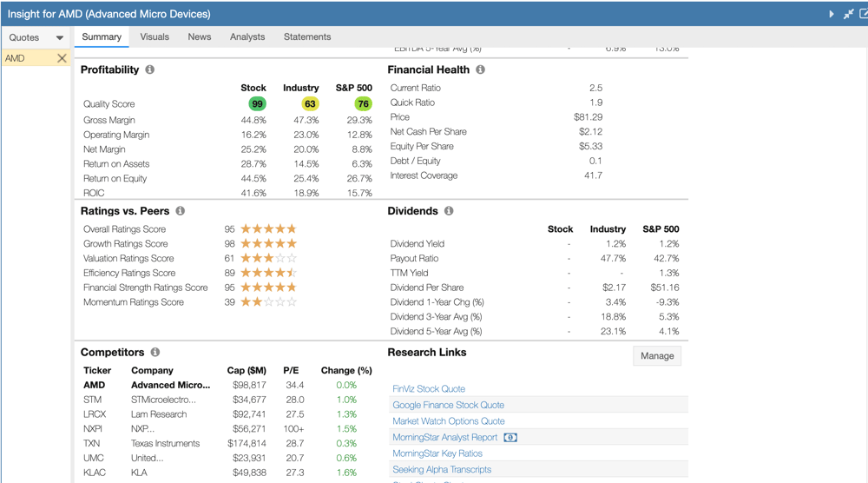The image size is (868, 483).
Task: Click the Valuation Ratings Score star rating
Action: [x=268, y=258]
